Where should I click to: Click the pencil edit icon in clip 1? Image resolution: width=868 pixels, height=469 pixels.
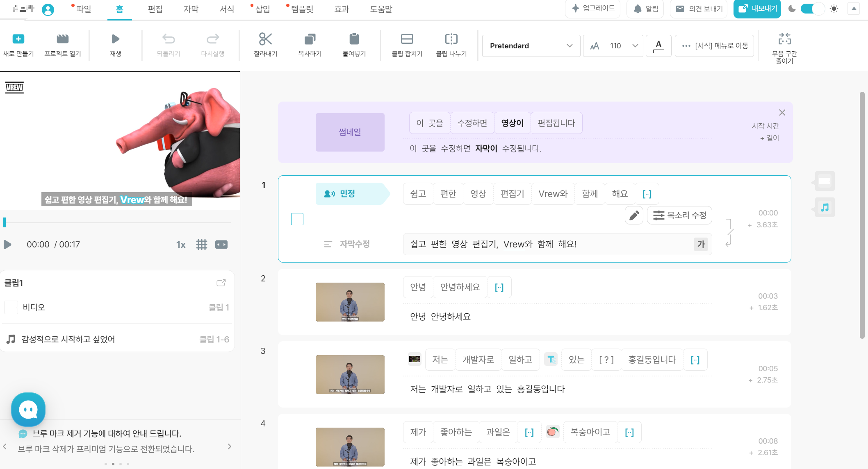(634, 215)
